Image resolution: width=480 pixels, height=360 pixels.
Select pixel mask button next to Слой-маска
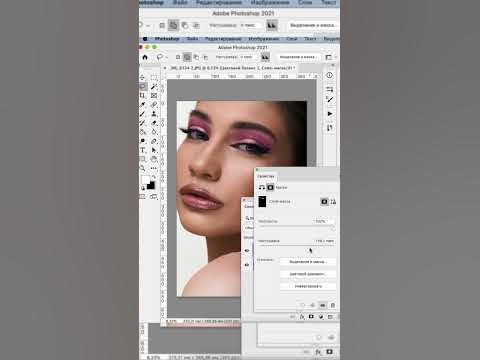point(324,201)
